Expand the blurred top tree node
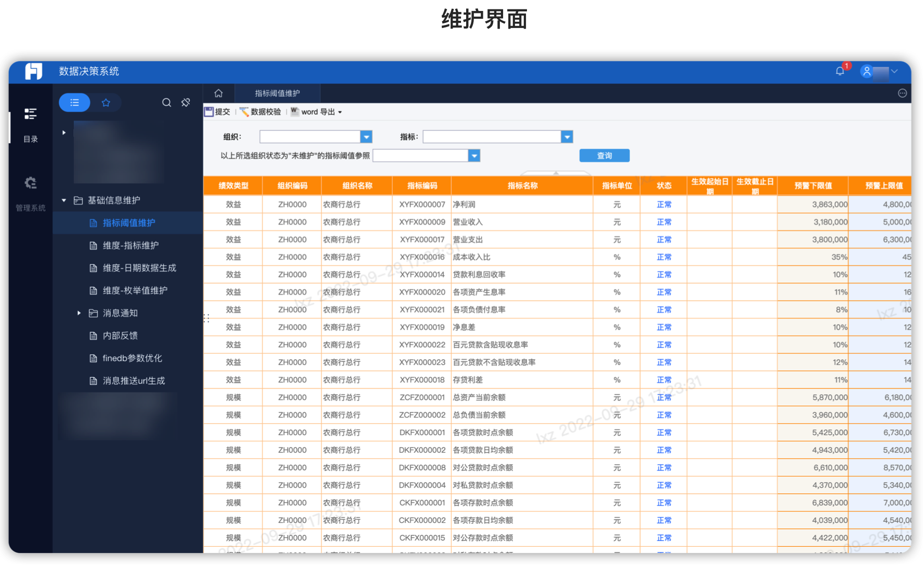Image resolution: width=924 pixels, height=567 pixels. coord(64,133)
